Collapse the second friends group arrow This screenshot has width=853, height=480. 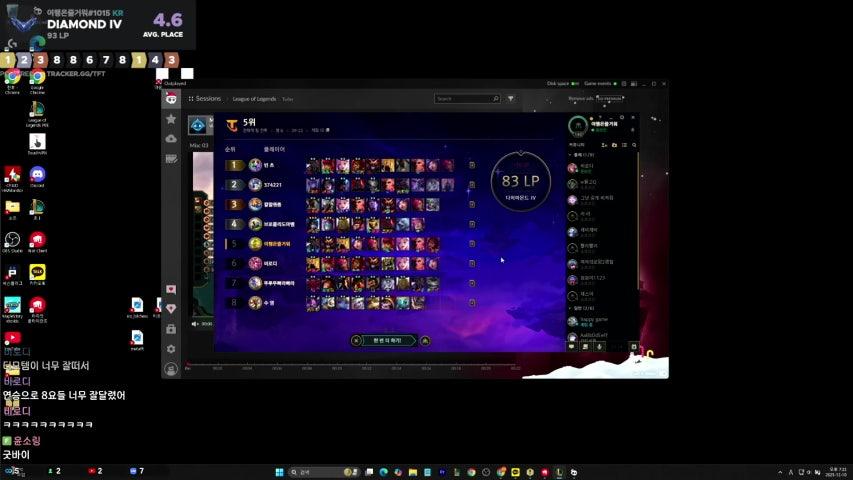570,309
